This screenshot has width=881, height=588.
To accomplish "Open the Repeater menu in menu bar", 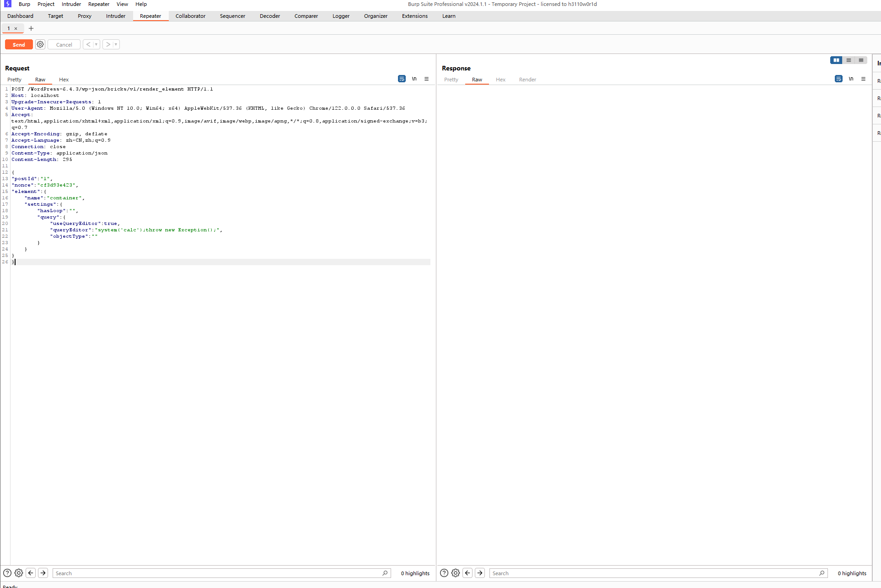I will click(98, 4).
